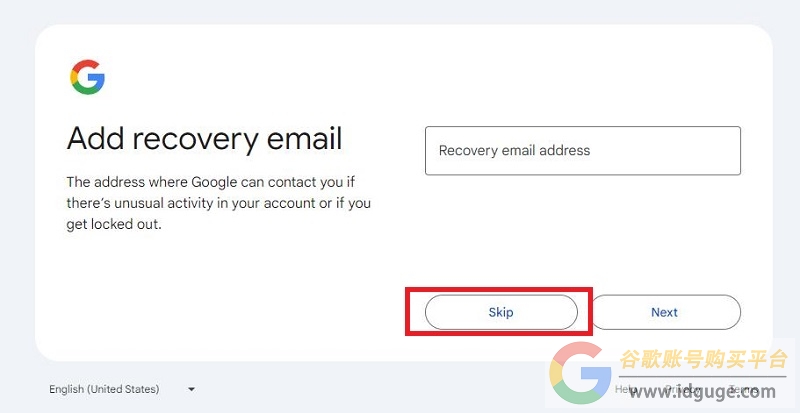The width and height of the screenshot is (800, 413).
Task: Click the "Add recovery email" heading
Action: tap(205, 138)
